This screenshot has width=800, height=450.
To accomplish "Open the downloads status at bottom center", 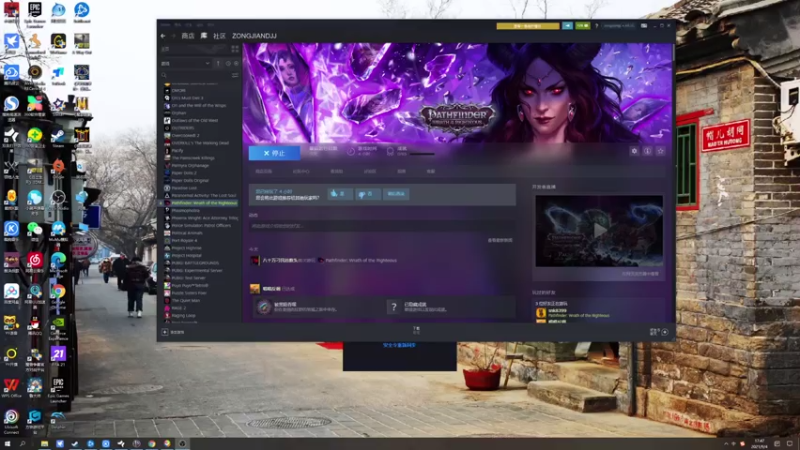I will click(x=416, y=330).
